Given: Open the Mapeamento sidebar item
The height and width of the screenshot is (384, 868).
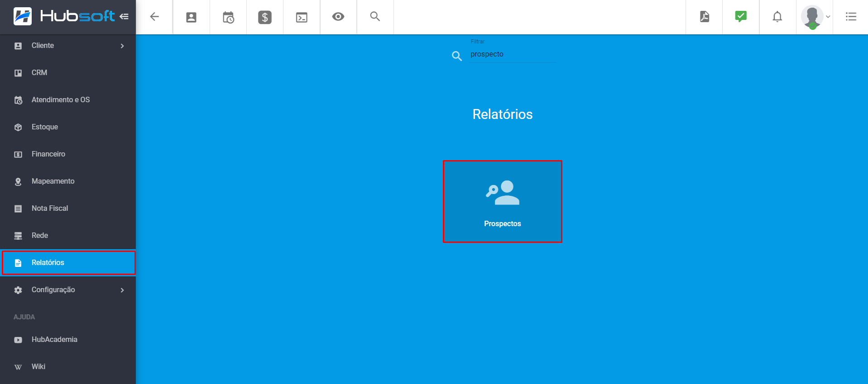Looking at the screenshot, I should [68, 181].
